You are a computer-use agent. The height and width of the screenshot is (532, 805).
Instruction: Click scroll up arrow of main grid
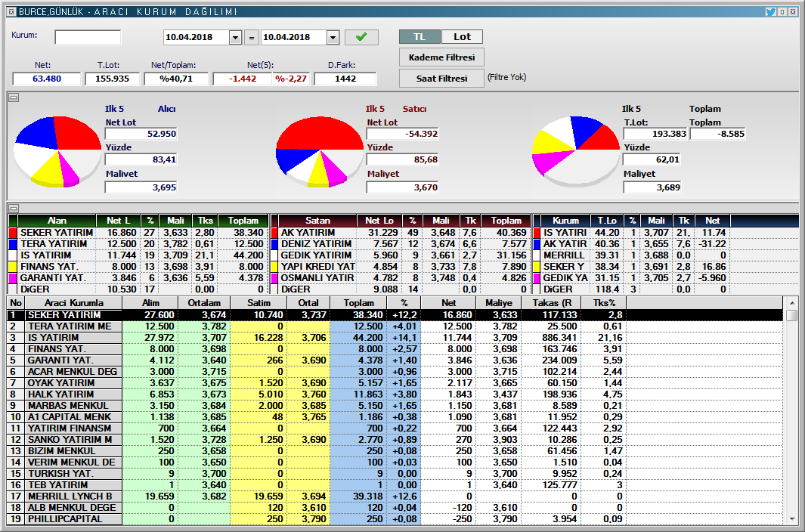(x=791, y=303)
